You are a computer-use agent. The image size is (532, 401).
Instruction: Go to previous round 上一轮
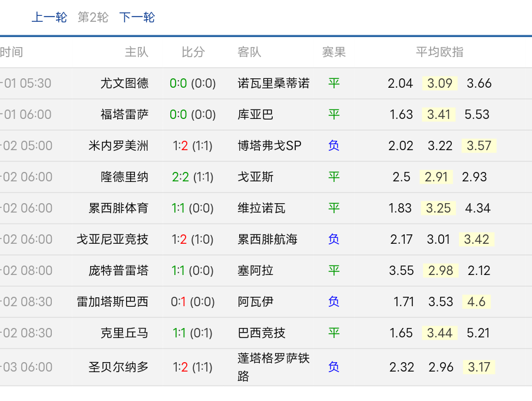click(x=49, y=18)
